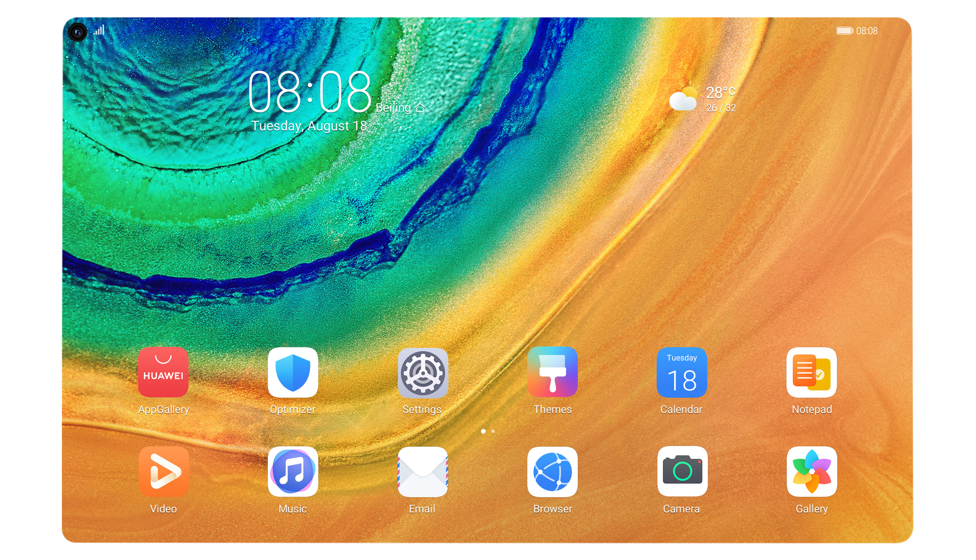This screenshot has height=560, width=976.
Task: Tap the status bar 08:08 time
Action: pos(867,31)
